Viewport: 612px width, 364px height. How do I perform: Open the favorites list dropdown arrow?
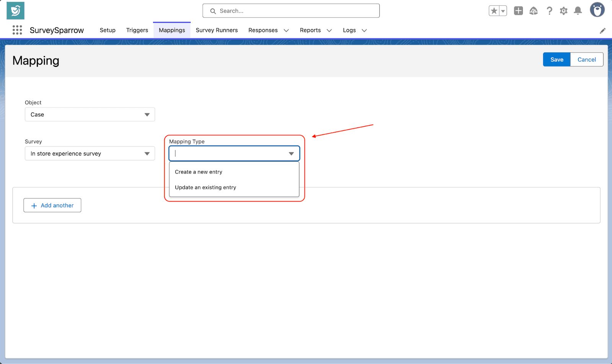pyautogui.click(x=503, y=11)
